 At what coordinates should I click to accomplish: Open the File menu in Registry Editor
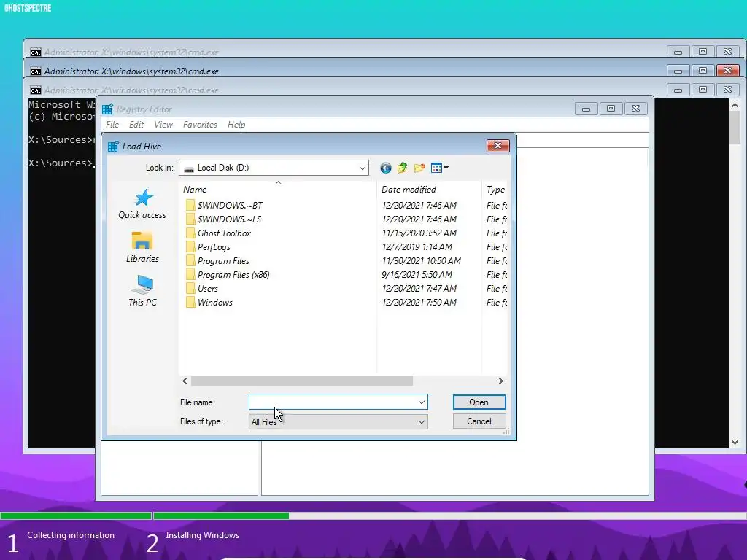coord(112,124)
